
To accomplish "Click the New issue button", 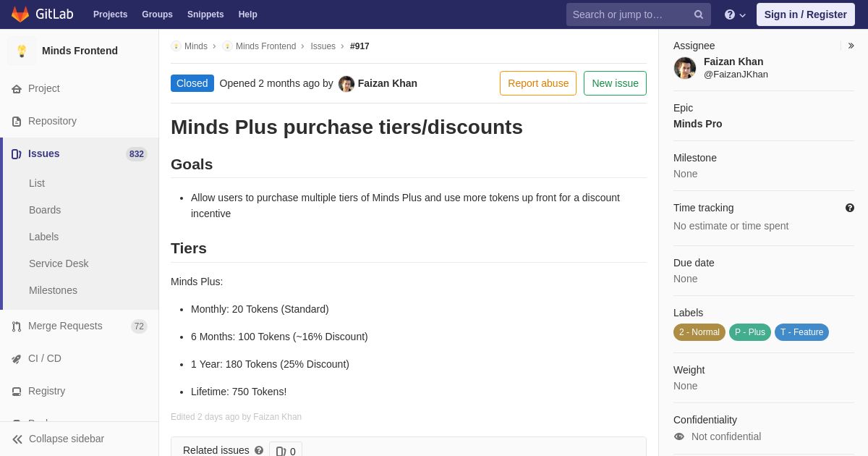I will [x=615, y=83].
